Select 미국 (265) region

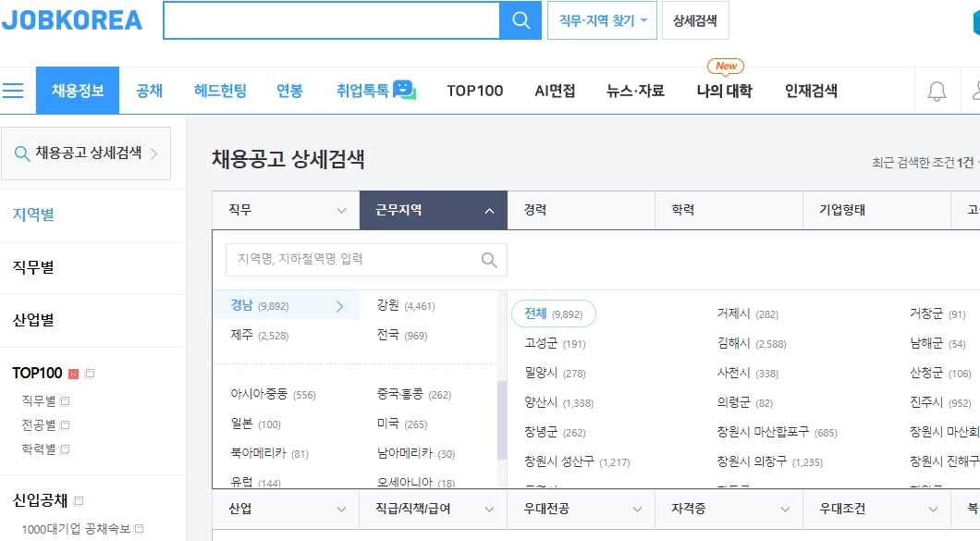[x=402, y=424]
